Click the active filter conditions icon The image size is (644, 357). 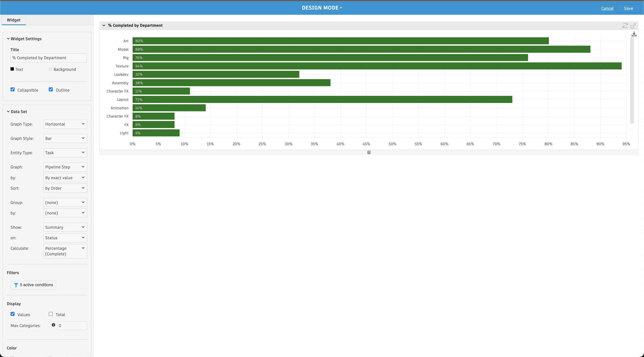click(15, 285)
